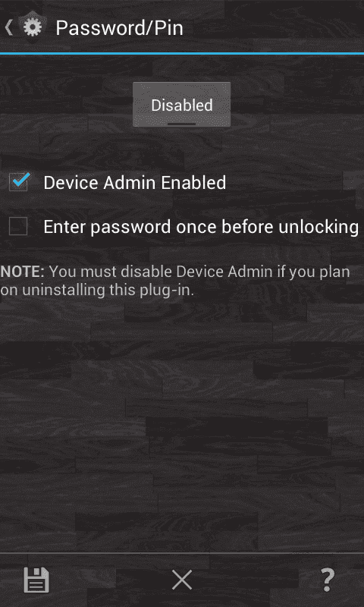Click the Device Admin Enabled label text
Image resolution: width=364 pixels, height=607 pixels.
point(135,183)
